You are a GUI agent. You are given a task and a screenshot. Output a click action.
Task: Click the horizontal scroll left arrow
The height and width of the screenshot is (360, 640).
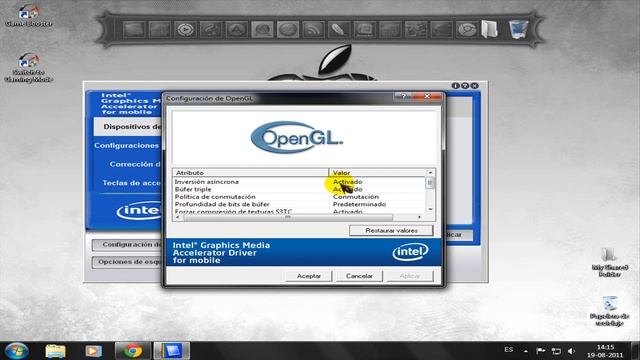178,218
